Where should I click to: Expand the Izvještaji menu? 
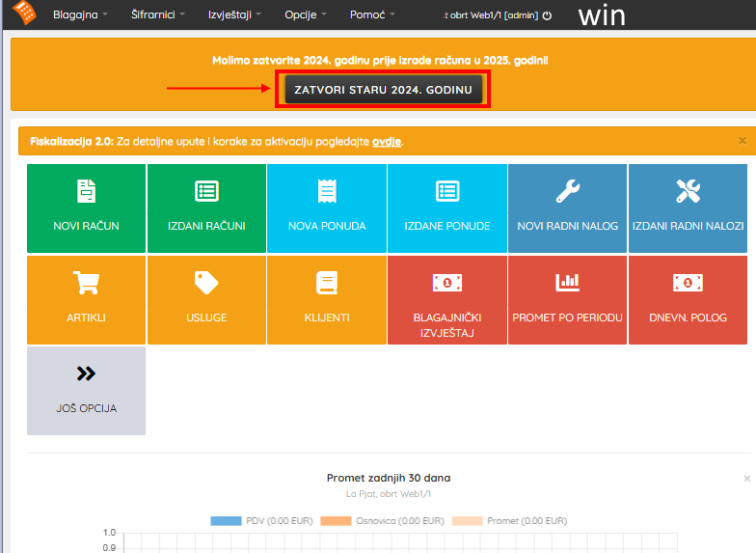234,14
